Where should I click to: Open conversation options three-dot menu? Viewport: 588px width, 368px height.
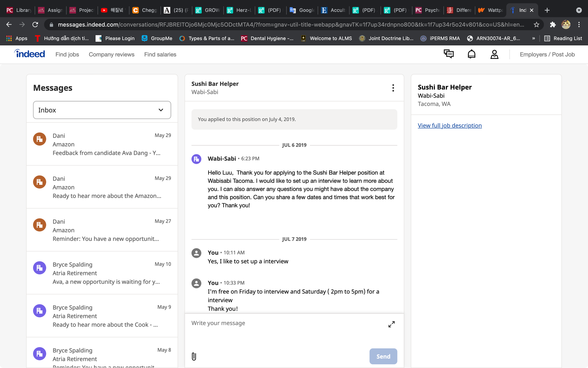tap(393, 88)
